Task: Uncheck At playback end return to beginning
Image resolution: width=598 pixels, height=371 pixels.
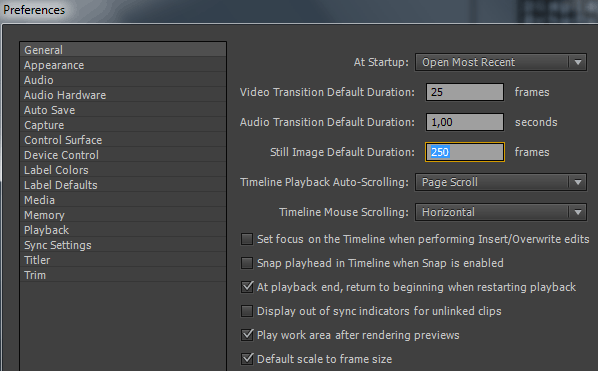Action: click(x=247, y=287)
